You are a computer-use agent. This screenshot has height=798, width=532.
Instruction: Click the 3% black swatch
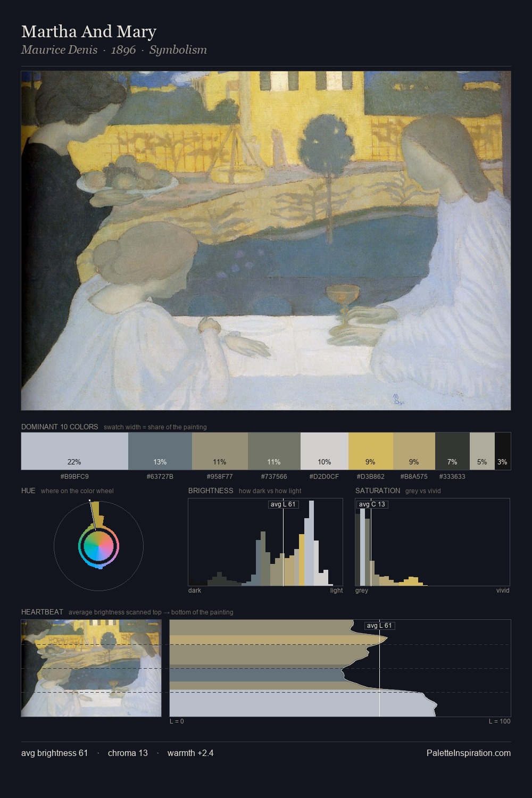point(503,451)
